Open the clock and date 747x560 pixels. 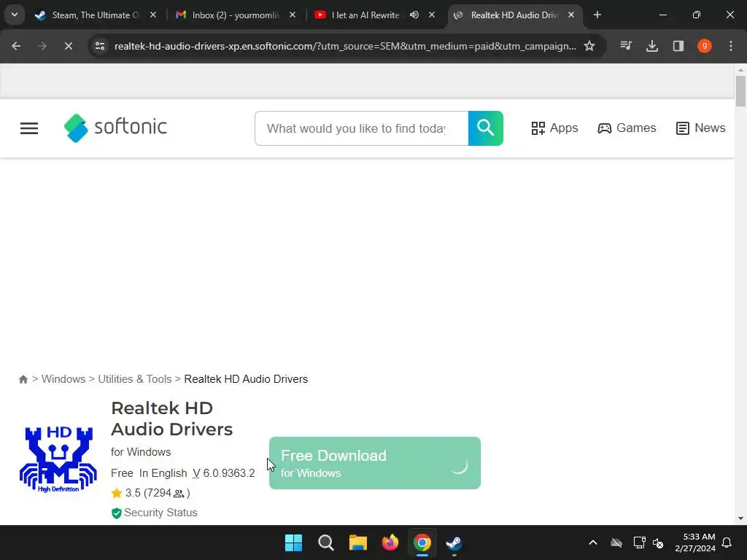[x=695, y=542]
